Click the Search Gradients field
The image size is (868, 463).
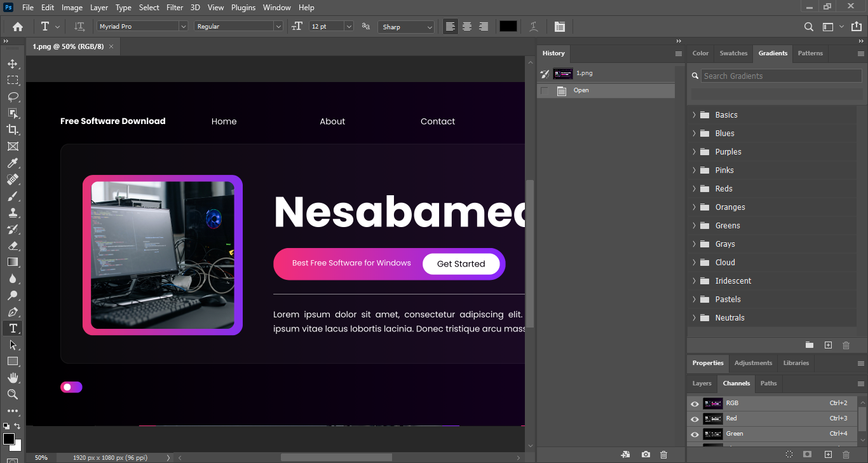pos(781,76)
